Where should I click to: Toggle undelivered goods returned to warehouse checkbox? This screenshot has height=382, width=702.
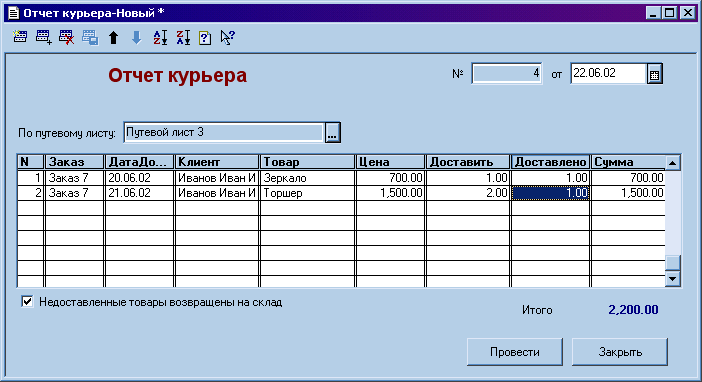pos(27,301)
